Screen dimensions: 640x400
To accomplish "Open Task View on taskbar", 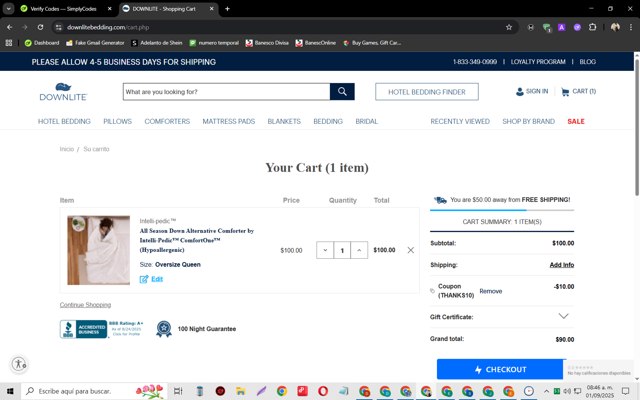I will click(x=178, y=391).
